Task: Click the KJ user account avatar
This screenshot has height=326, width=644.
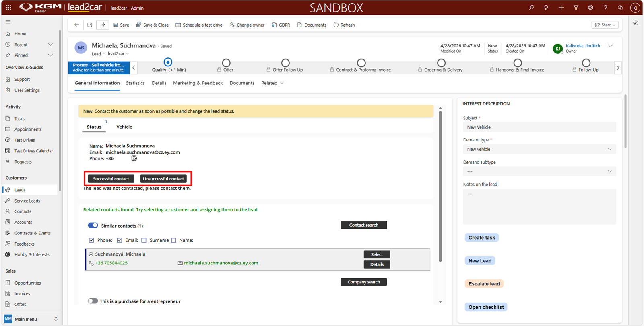Action: click(635, 8)
